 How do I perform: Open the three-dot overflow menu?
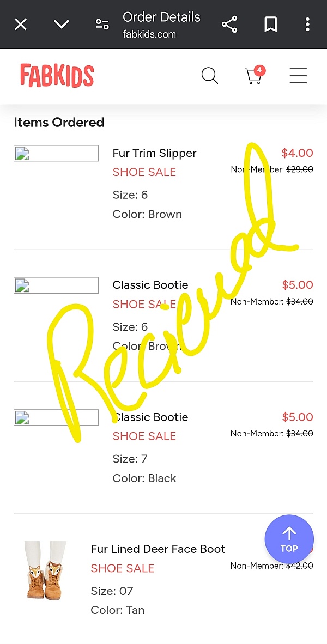pos(307,24)
